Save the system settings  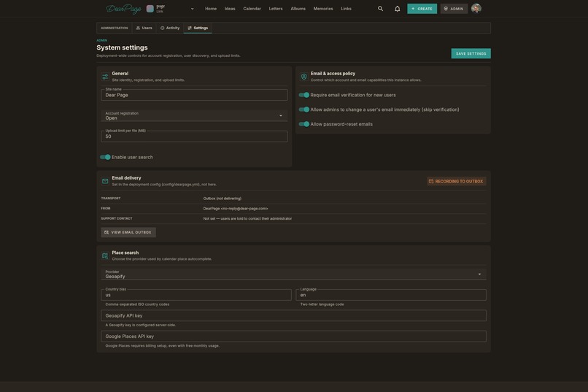tap(471, 53)
